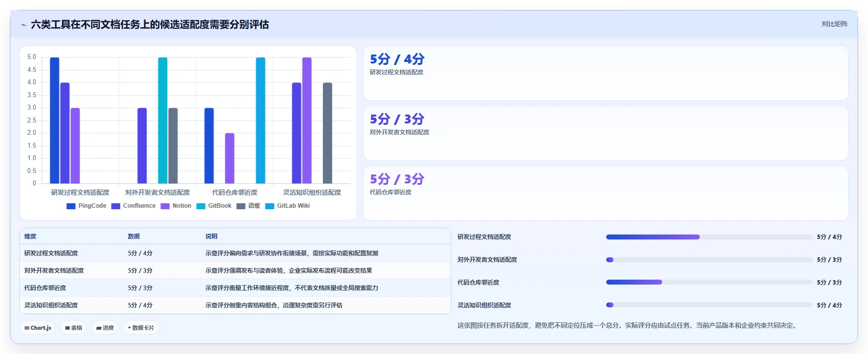868x354 pixels.
Task: Click the Chart.js tag chip
Action: pyautogui.click(x=38, y=328)
